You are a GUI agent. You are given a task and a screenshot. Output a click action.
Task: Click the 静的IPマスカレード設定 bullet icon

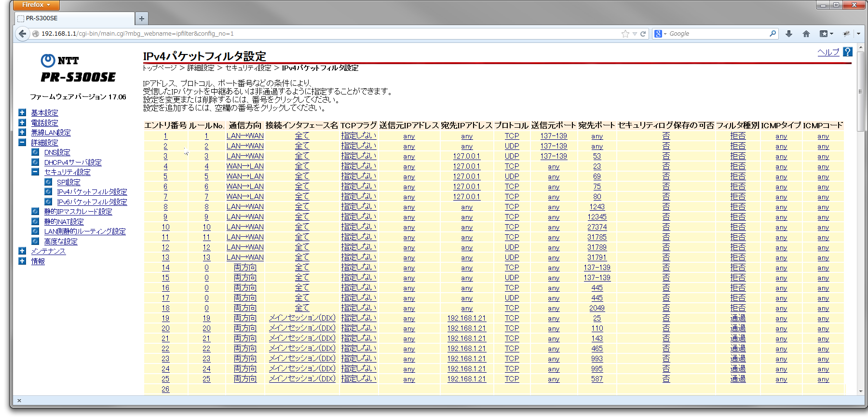coord(35,212)
